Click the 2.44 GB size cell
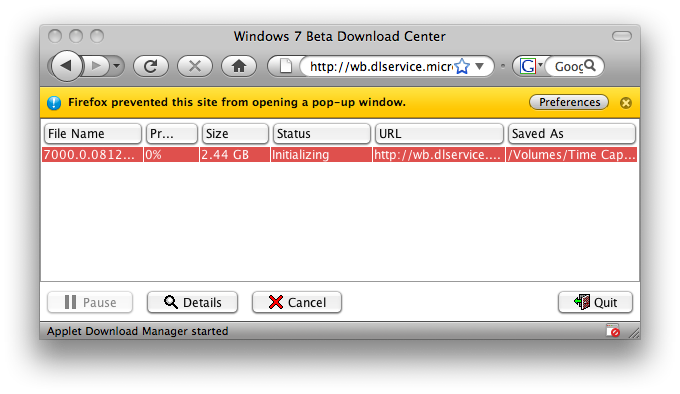This screenshot has width=680, height=394. pyautogui.click(x=235, y=155)
